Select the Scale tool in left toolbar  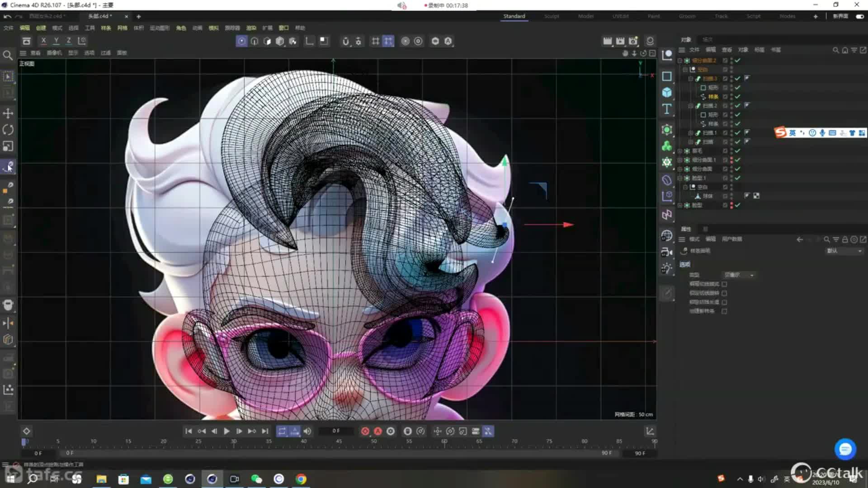(8, 146)
